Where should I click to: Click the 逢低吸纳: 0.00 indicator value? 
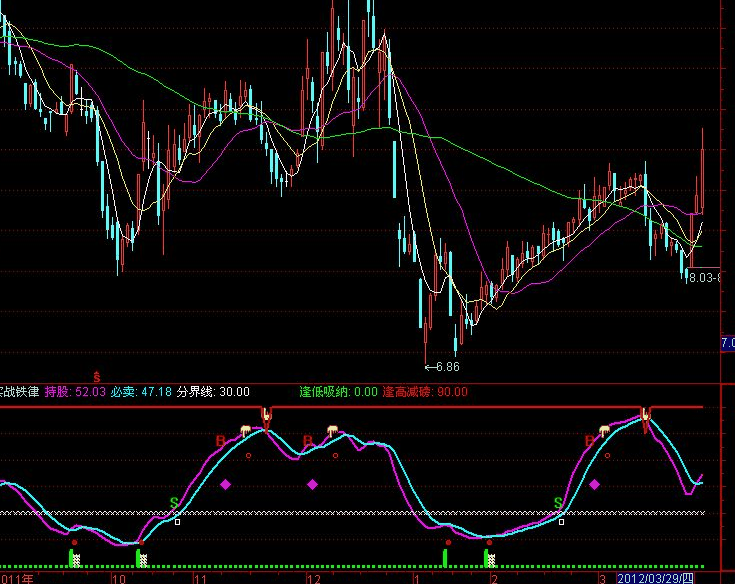click(x=338, y=391)
